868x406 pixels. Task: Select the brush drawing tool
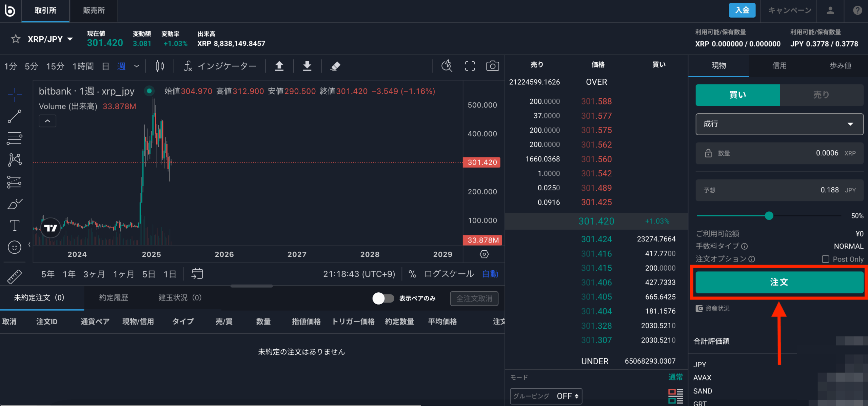tap(15, 204)
